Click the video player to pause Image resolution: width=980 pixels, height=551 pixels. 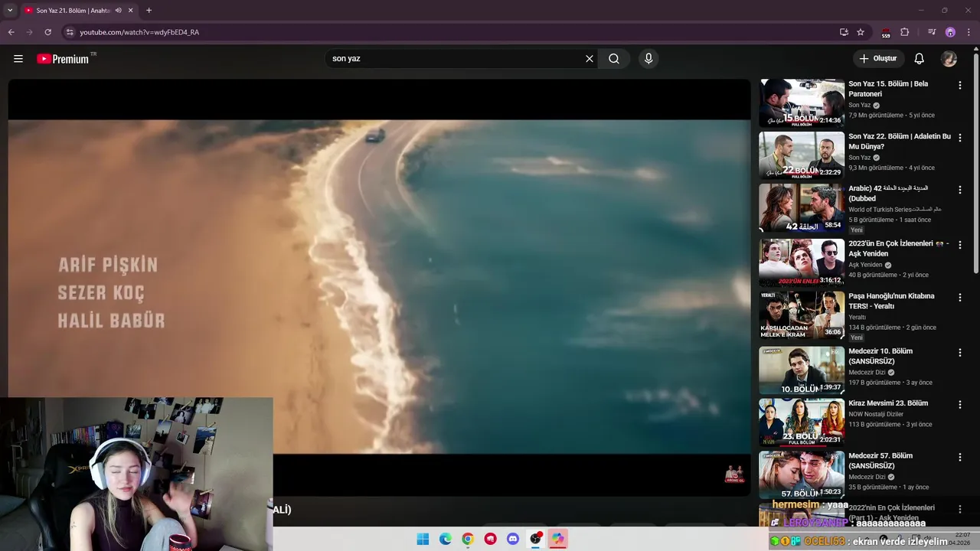[x=379, y=287]
